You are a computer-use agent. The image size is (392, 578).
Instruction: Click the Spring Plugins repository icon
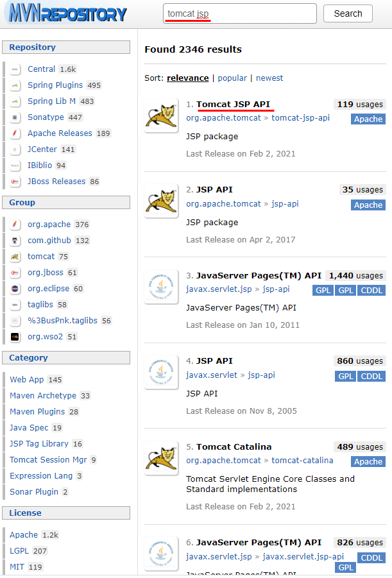tap(15, 85)
